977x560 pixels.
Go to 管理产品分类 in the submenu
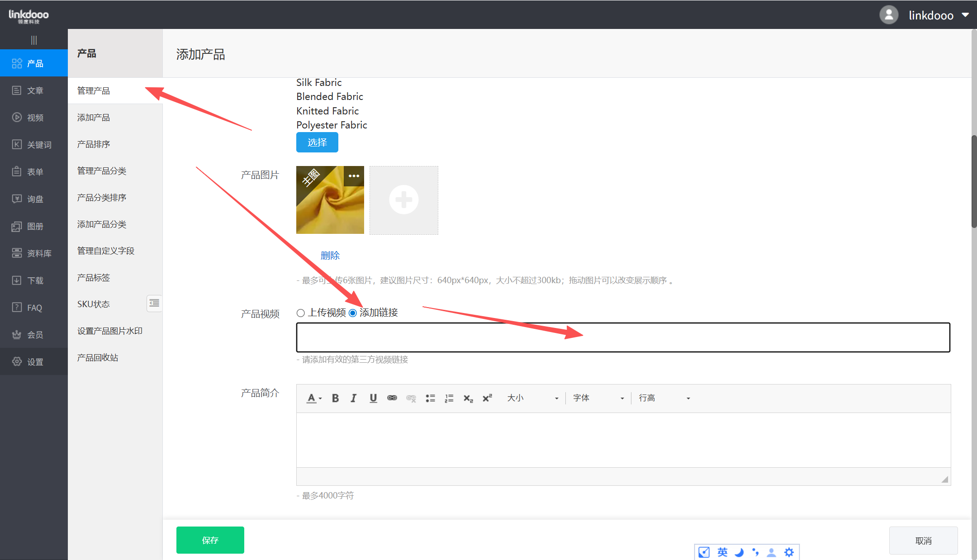(x=102, y=171)
